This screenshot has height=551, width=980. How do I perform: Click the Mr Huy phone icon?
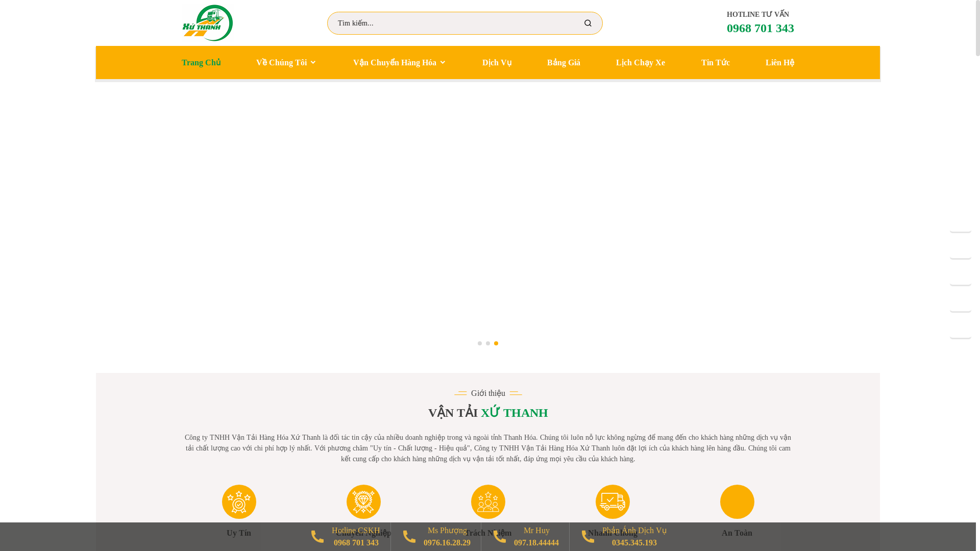pos(500,537)
